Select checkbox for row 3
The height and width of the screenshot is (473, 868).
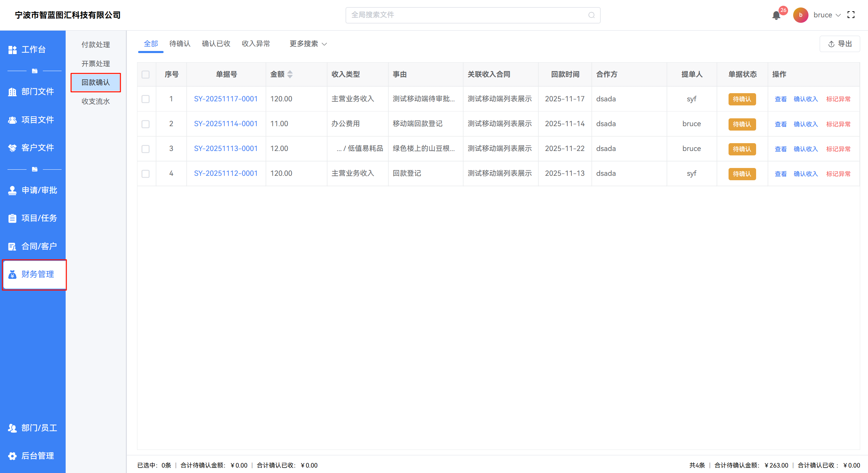point(146,149)
